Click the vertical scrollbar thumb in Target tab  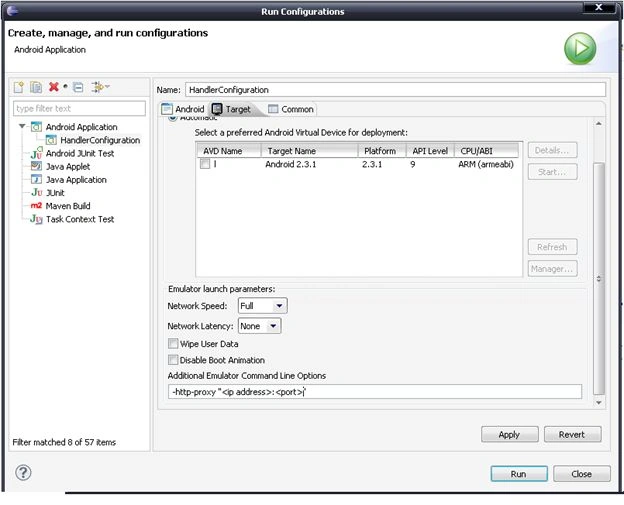click(x=599, y=279)
